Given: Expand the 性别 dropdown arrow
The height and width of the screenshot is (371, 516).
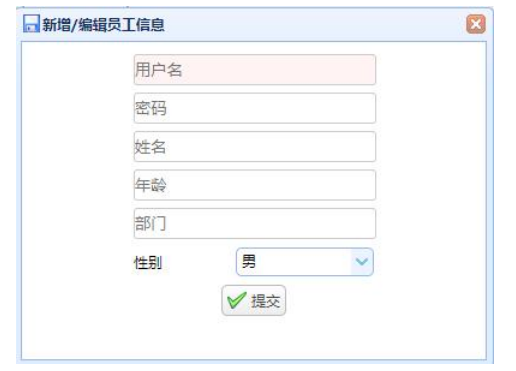Looking at the screenshot, I should coord(362,262).
